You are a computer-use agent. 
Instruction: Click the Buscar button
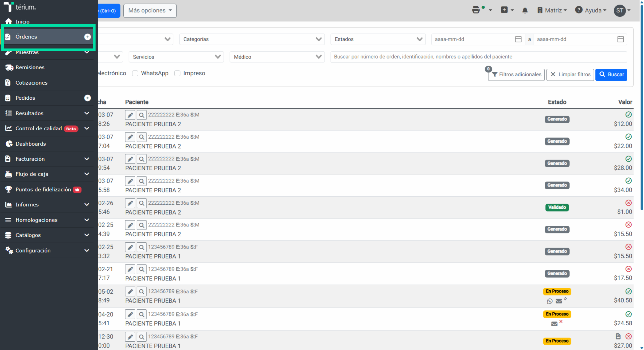pyautogui.click(x=611, y=75)
